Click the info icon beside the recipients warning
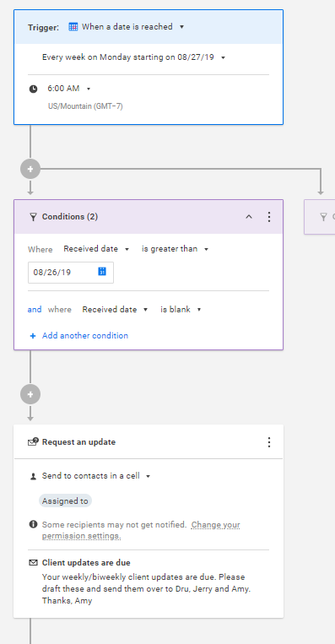Image resolution: width=335 pixels, height=644 pixels. point(33,524)
